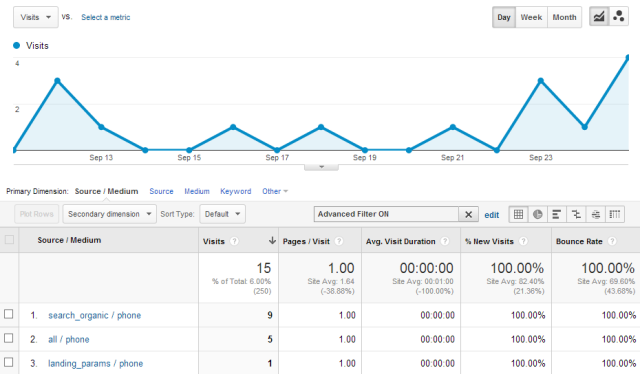Check the search_organic / phone row

(9, 314)
